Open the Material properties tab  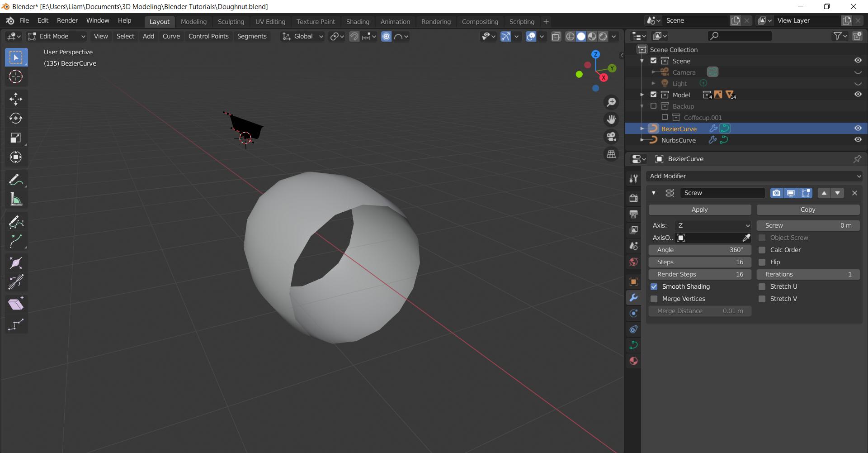click(633, 361)
